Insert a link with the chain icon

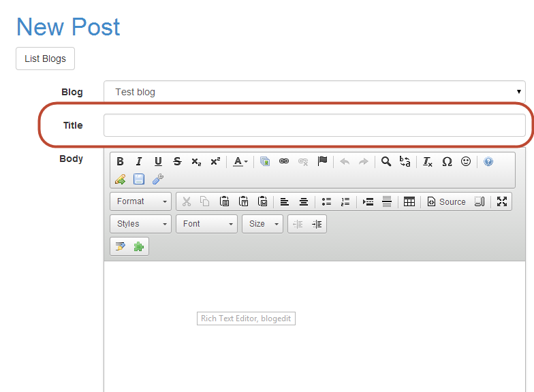[x=284, y=161]
